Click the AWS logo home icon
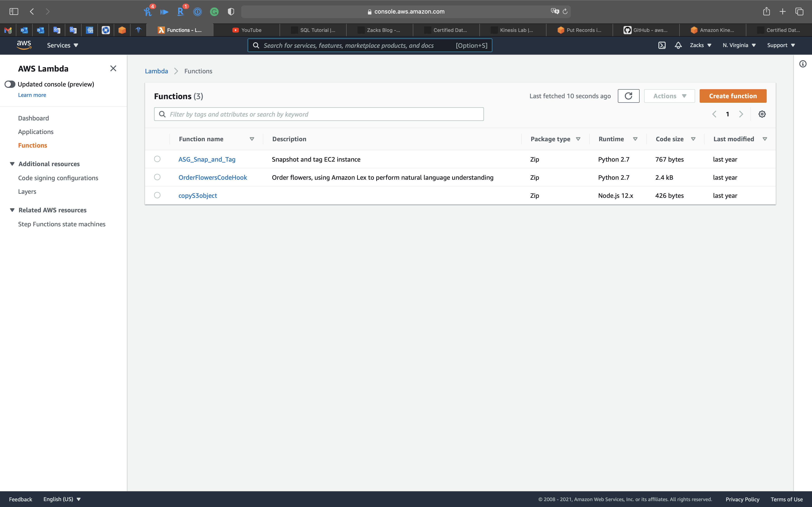 (x=24, y=45)
